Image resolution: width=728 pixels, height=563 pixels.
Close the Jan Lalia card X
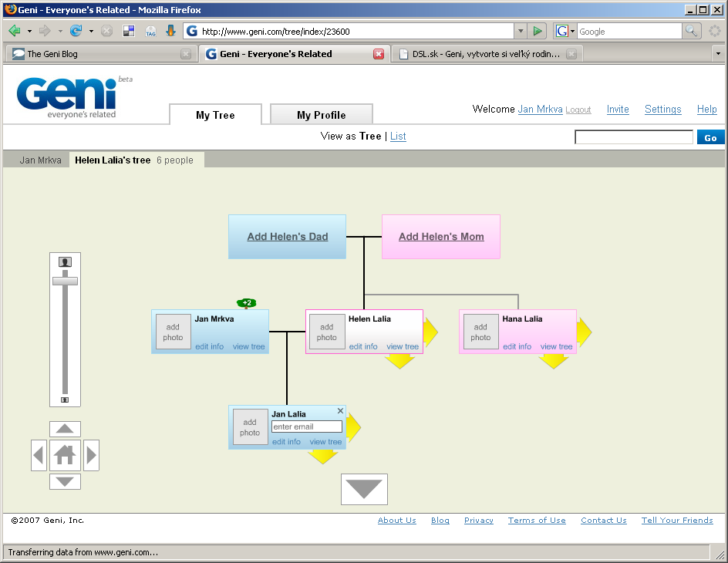tap(340, 411)
